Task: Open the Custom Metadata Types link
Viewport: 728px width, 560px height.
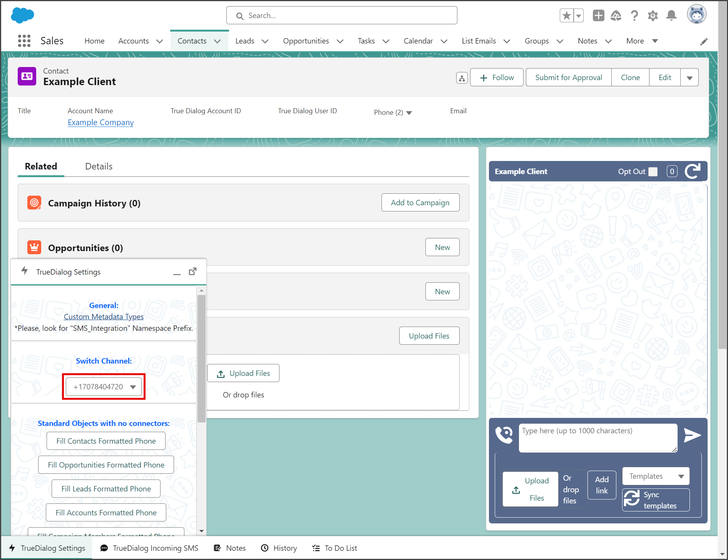Action: [x=104, y=317]
